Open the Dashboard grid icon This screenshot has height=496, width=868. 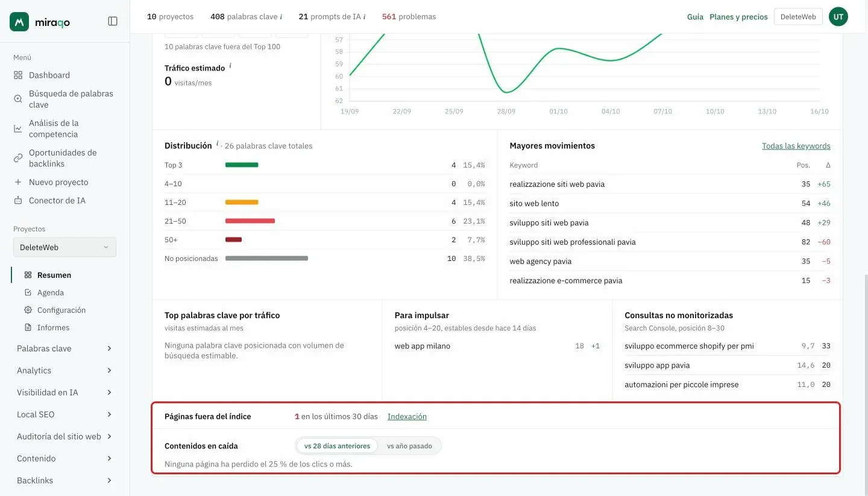[x=18, y=75]
